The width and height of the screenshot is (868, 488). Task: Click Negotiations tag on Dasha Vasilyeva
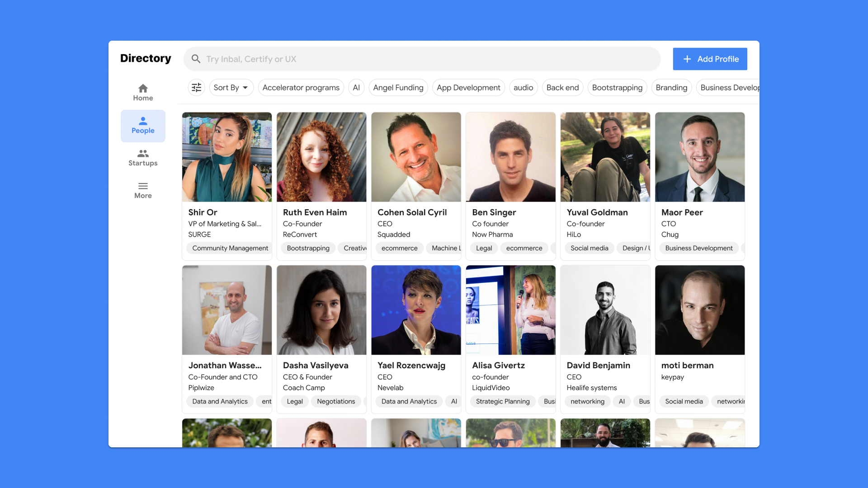[336, 401]
